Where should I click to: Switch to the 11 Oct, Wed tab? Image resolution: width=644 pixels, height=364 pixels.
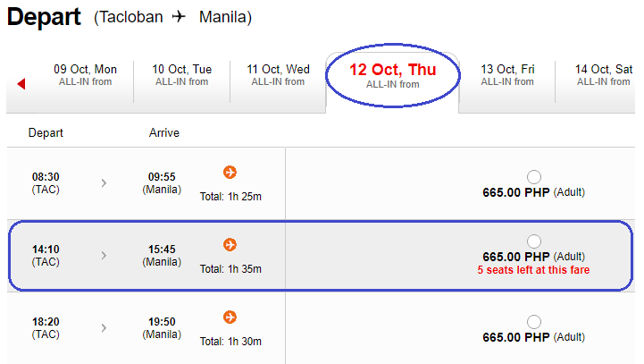pos(278,75)
